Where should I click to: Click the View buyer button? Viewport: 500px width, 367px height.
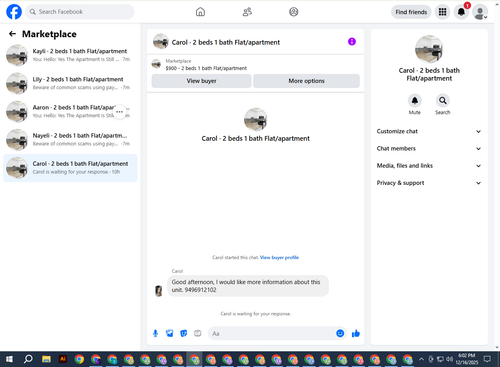201,81
